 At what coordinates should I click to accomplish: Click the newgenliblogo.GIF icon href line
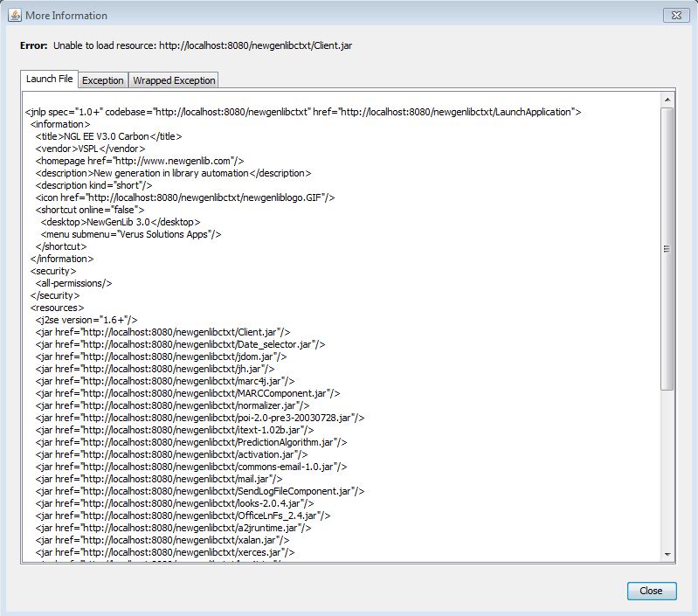point(185,197)
